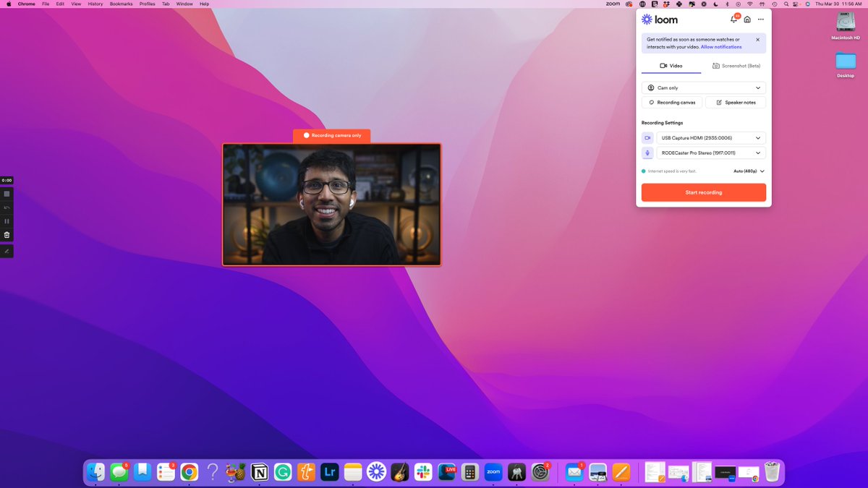Click the camera preview window
Screen dimensions: 868x488
tap(331, 205)
